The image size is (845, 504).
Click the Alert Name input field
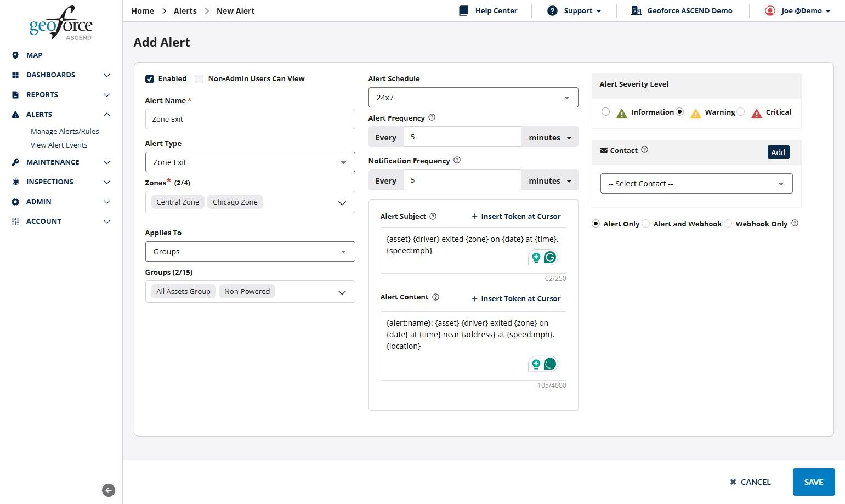(x=250, y=119)
